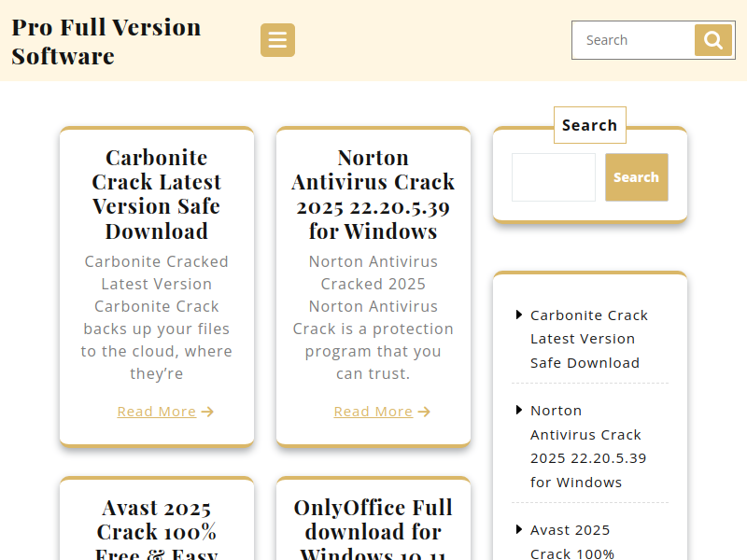747x560 pixels.
Task: Click Read More under Carbonite post
Action: click(x=156, y=412)
